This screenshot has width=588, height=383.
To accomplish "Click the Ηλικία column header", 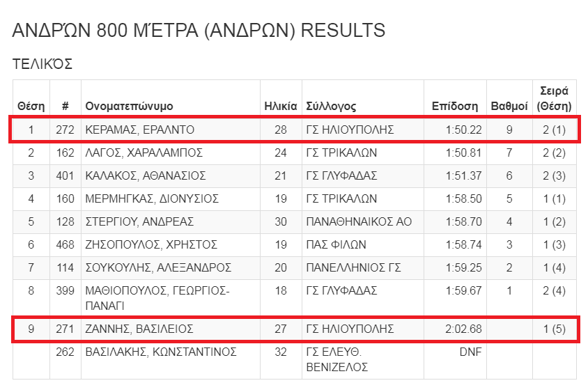I will [x=281, y=106].
